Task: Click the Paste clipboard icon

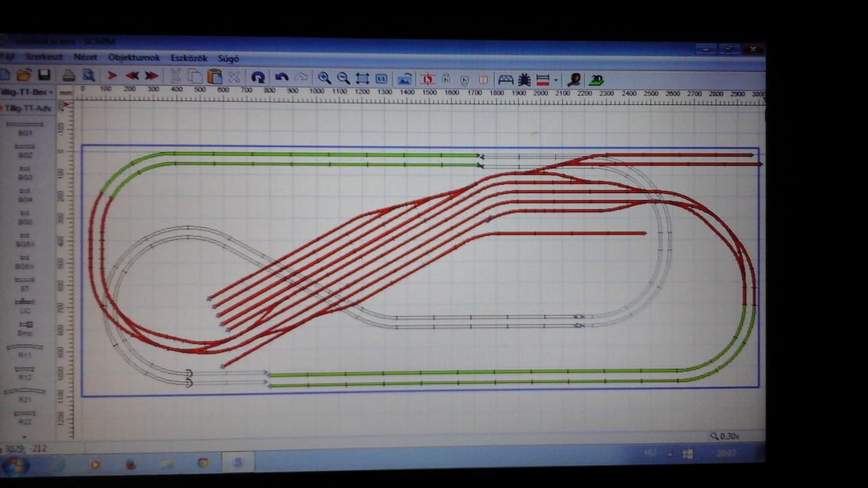Action: (x=215, y=76)
